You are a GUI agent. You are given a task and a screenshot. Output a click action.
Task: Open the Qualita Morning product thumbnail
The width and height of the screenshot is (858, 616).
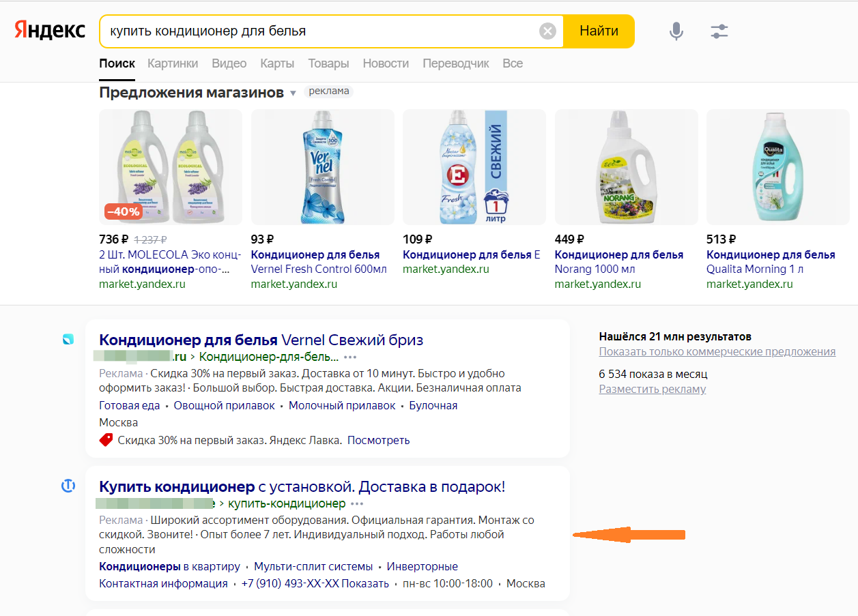tap(777, 167)
